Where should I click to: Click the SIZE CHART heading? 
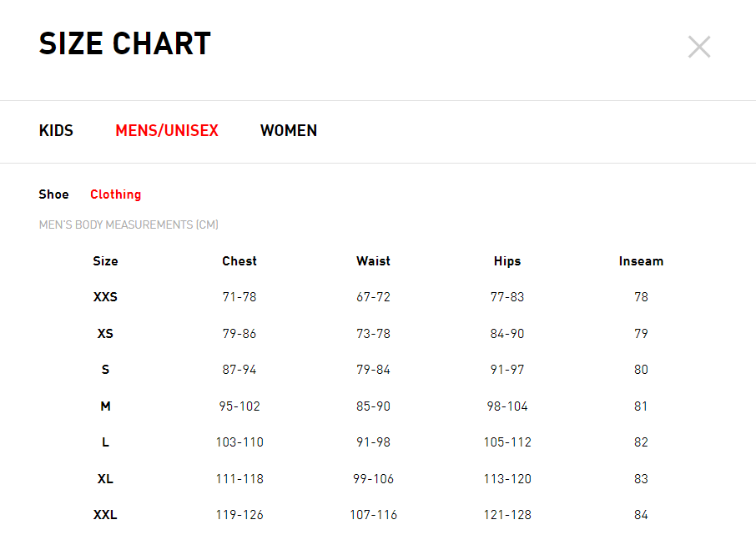coord(125,43)
